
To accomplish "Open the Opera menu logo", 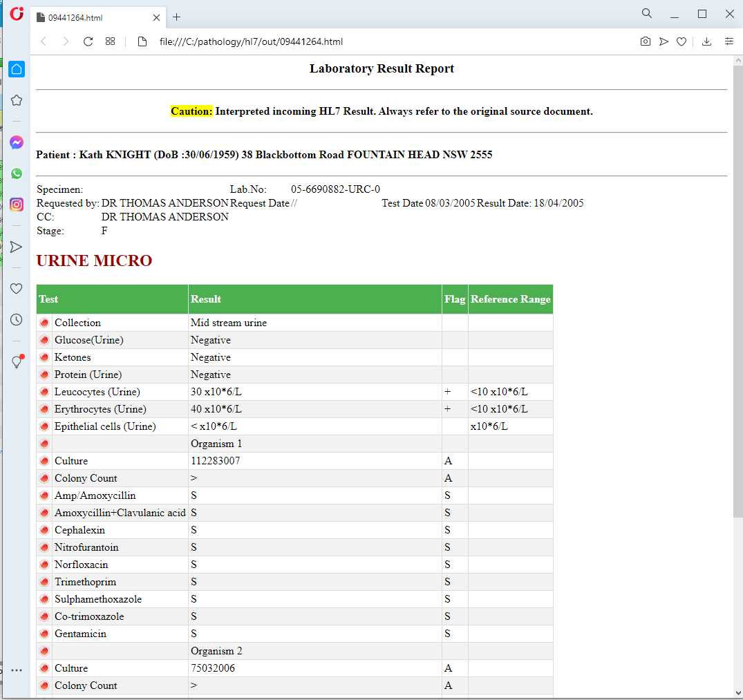I will 17,14.
